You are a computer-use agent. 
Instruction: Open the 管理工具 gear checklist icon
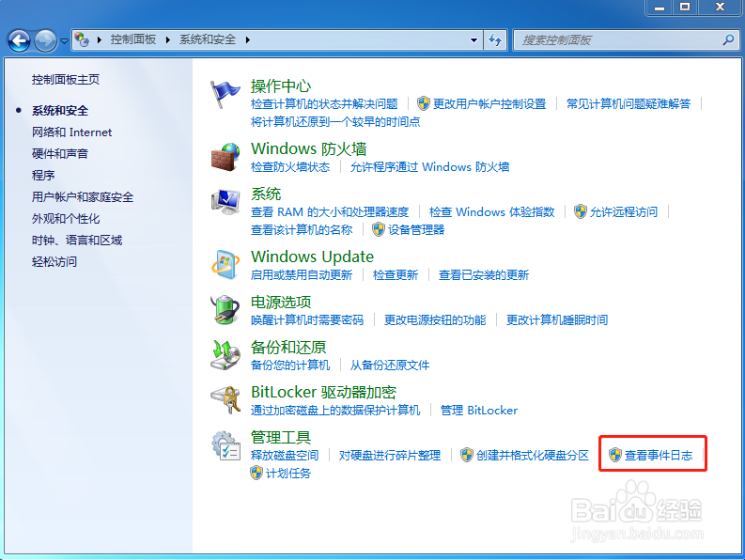225,445
